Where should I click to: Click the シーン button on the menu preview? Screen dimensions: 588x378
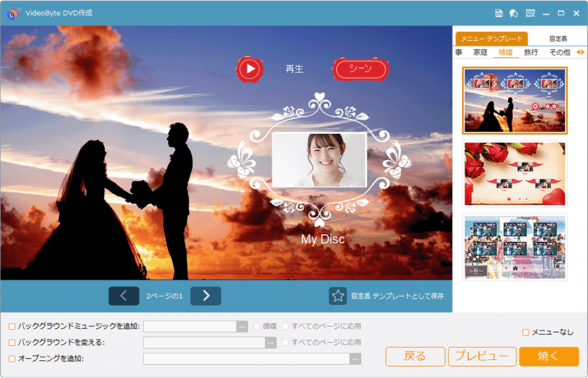360,70
